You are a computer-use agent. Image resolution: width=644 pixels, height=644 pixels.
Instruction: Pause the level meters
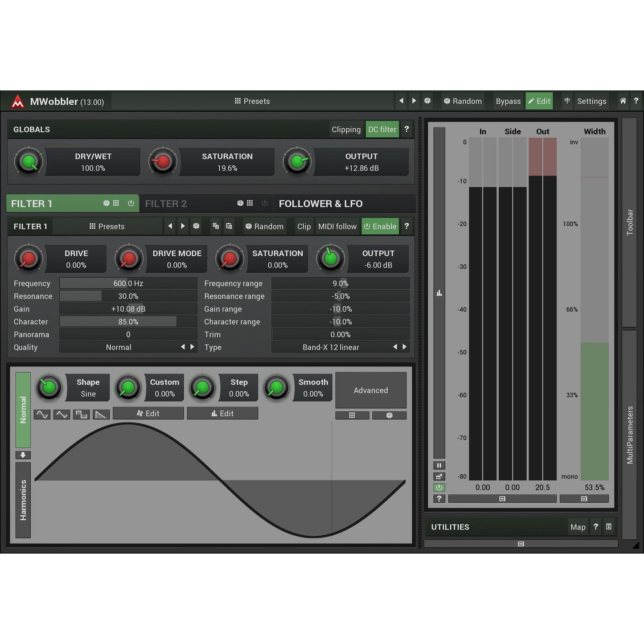pyautogui.click(x=439, y=465)
